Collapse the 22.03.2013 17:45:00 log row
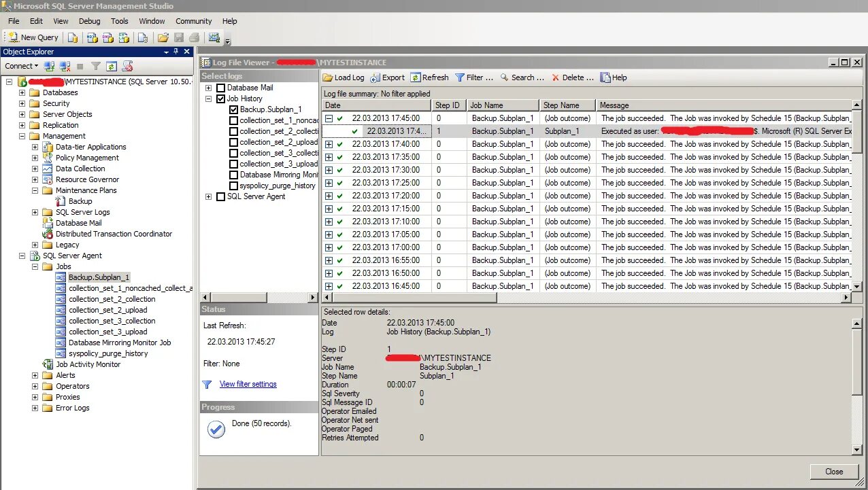Screen dimensions: 868x490 tap(329, 118)
